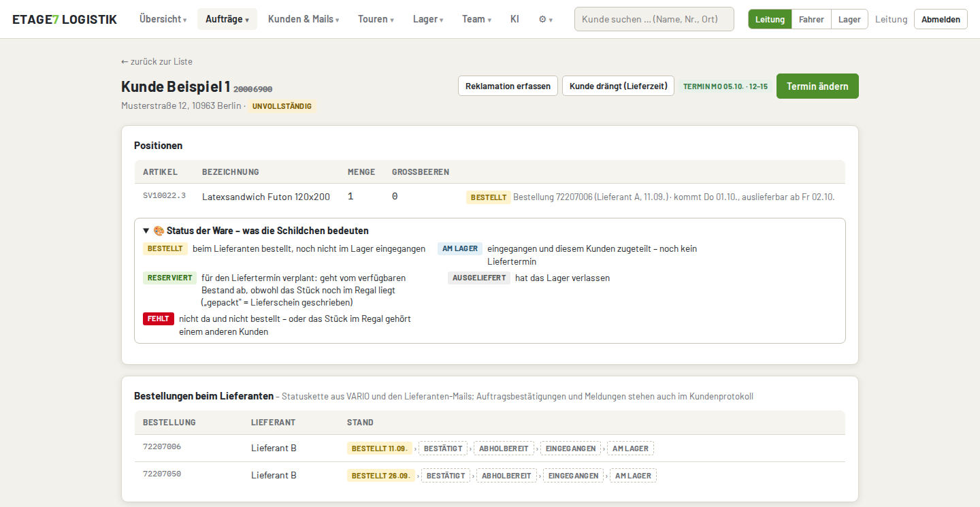The height and width of the screenshot is (507, 980).
Task: Click the red FEHLT legend badge
Action: coord(159,318)
